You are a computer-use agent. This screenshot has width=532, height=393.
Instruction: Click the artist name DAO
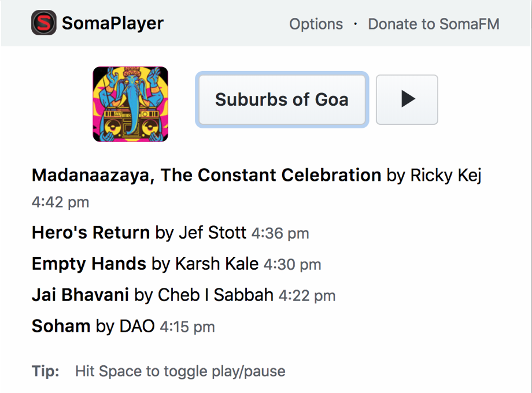coord(137,326)
